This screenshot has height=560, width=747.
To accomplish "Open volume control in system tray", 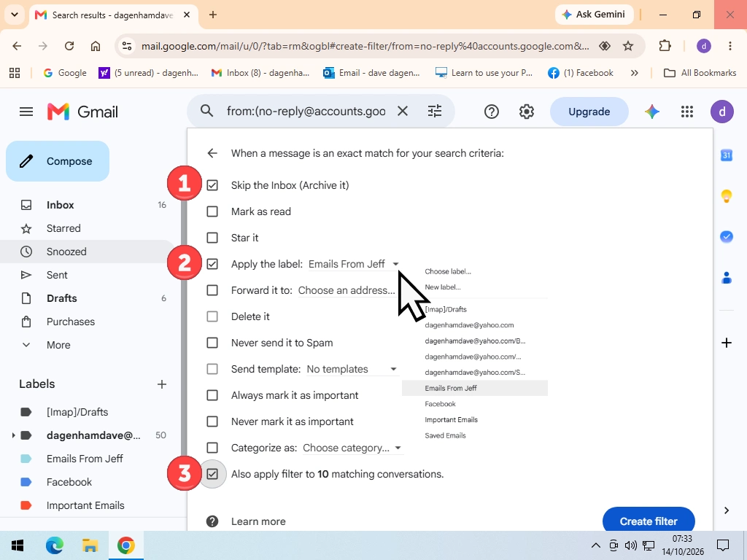I will coord(631,545).
